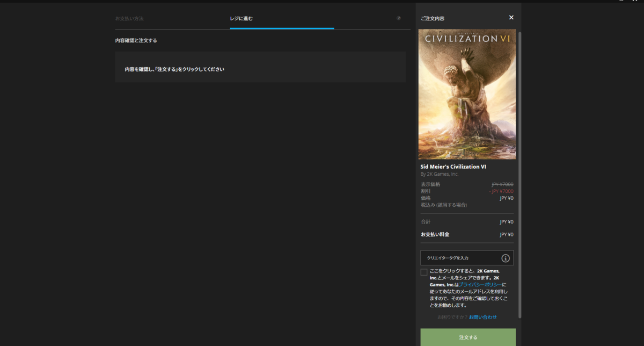Open the お問い合わせ contact link
The height and width of the screenshot is (346, 644).
[483, 317]
